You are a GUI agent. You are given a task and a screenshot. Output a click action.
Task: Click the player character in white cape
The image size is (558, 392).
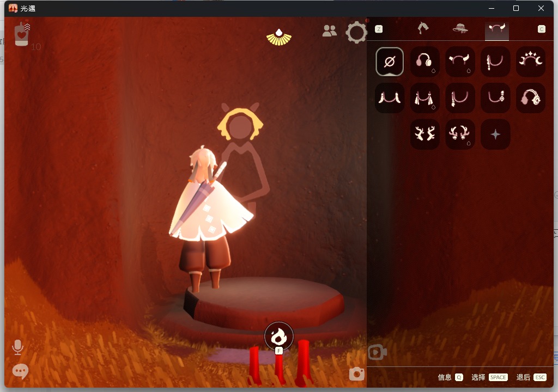click(x=209, y=218)
